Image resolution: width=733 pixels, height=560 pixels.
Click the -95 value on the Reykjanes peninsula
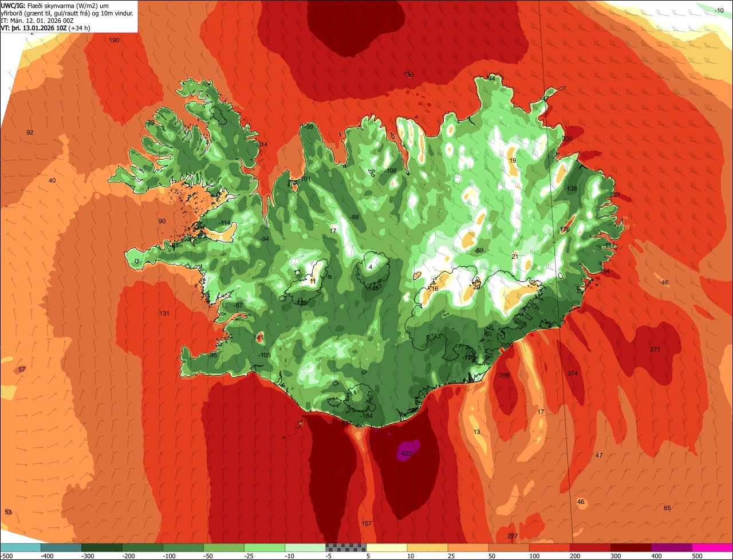(x=212, y=355)
